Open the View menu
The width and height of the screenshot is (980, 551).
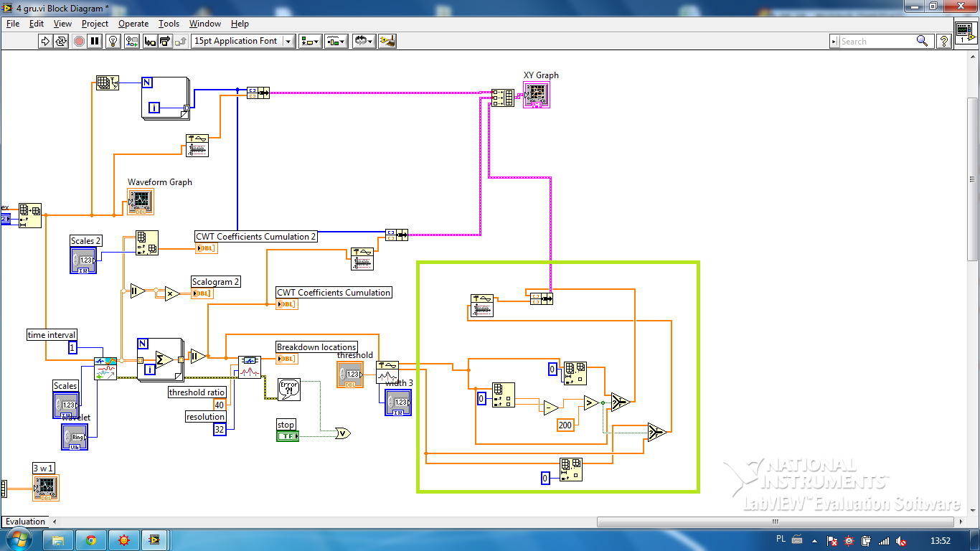(x=62, y=24)
